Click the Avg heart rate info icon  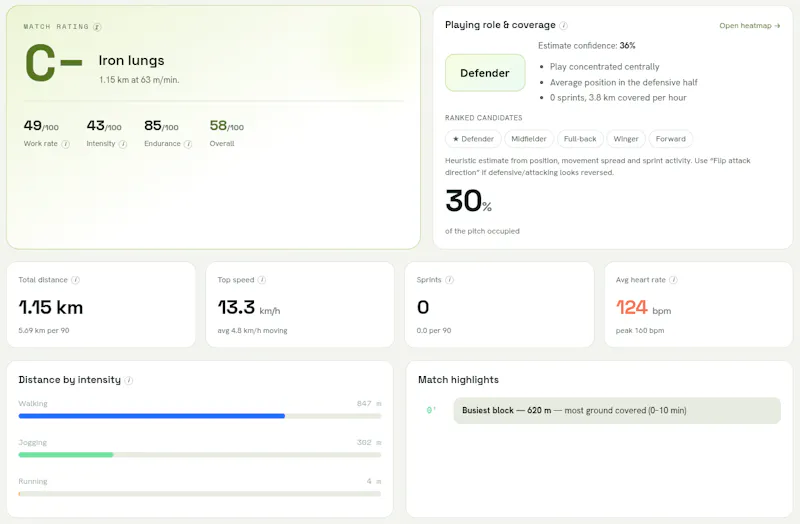673,280
